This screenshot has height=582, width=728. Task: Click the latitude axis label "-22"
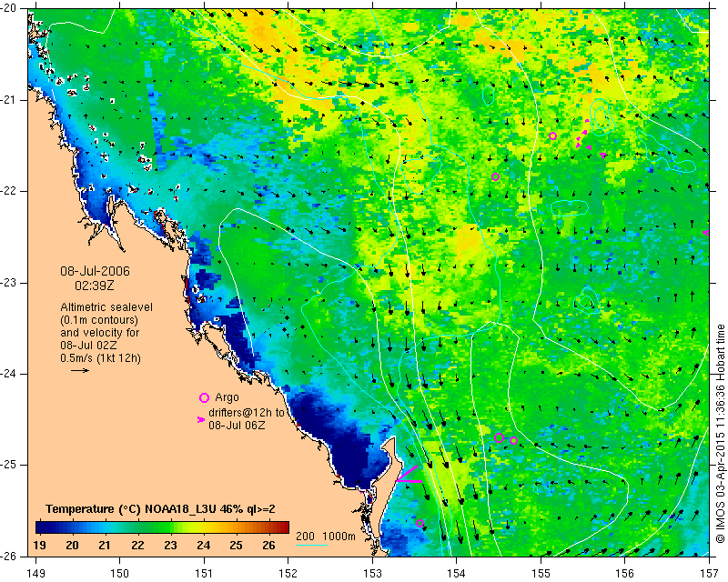point(10,191)
